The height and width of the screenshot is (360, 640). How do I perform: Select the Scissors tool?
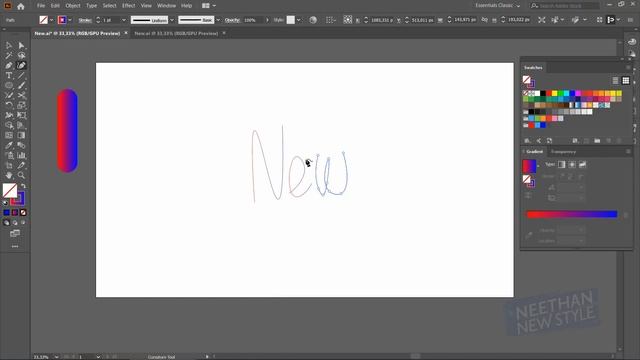point(21,96)
